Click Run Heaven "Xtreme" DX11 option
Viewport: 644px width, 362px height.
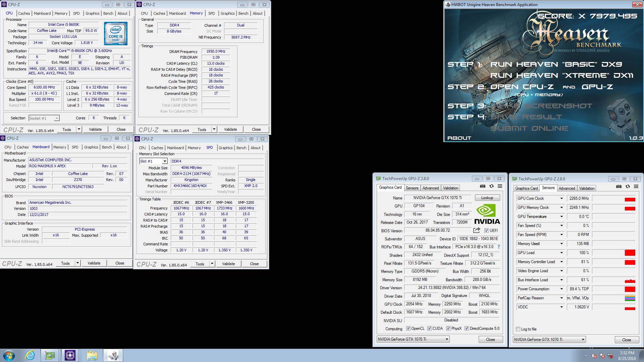pyautogui.click(x=562, y=75)
